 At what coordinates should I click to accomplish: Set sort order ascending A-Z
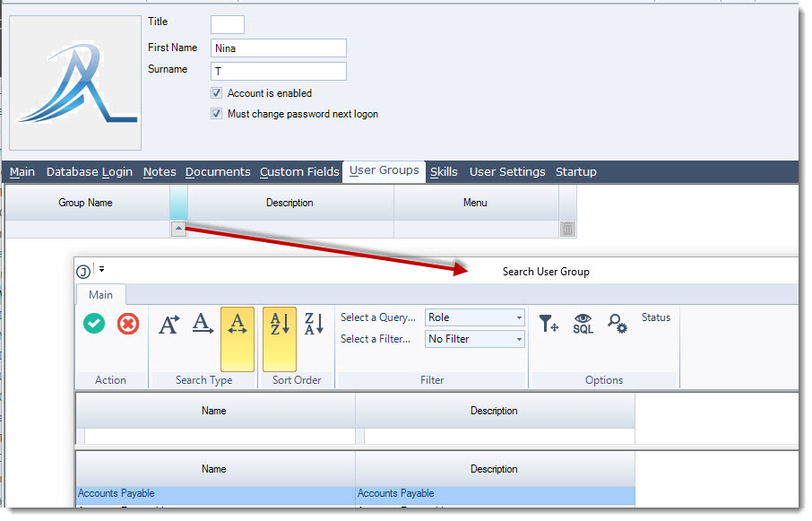pyautogui.click(x=280, y=339)
